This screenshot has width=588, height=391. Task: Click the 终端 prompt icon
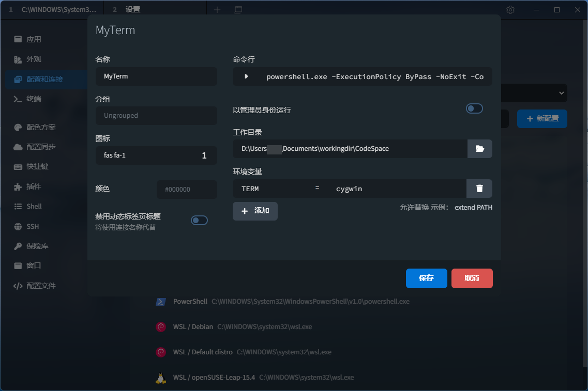[18, 99]
